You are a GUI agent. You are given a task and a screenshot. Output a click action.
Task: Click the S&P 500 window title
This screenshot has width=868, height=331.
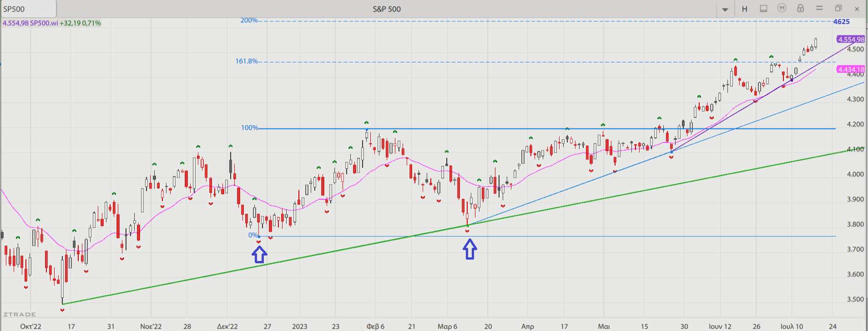(387, 9)
